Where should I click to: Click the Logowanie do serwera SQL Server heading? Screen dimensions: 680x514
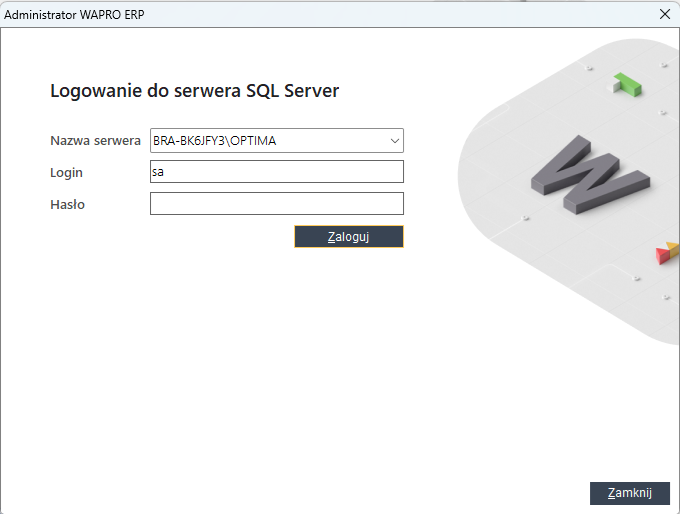[x=194, y=91]
